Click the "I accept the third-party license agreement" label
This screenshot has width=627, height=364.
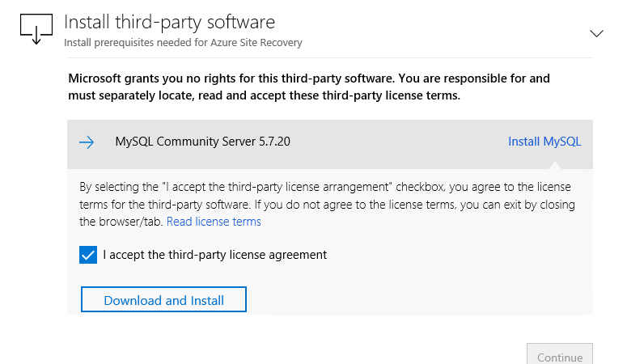point(214,255)
